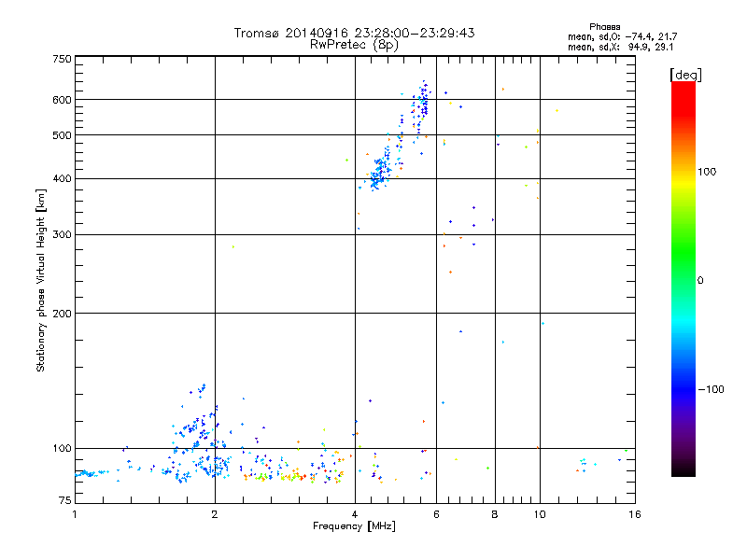Click the 750 tick label on height axis
Image resolution: width=747 pixels, height=560 pixels.
pos(62,59)
